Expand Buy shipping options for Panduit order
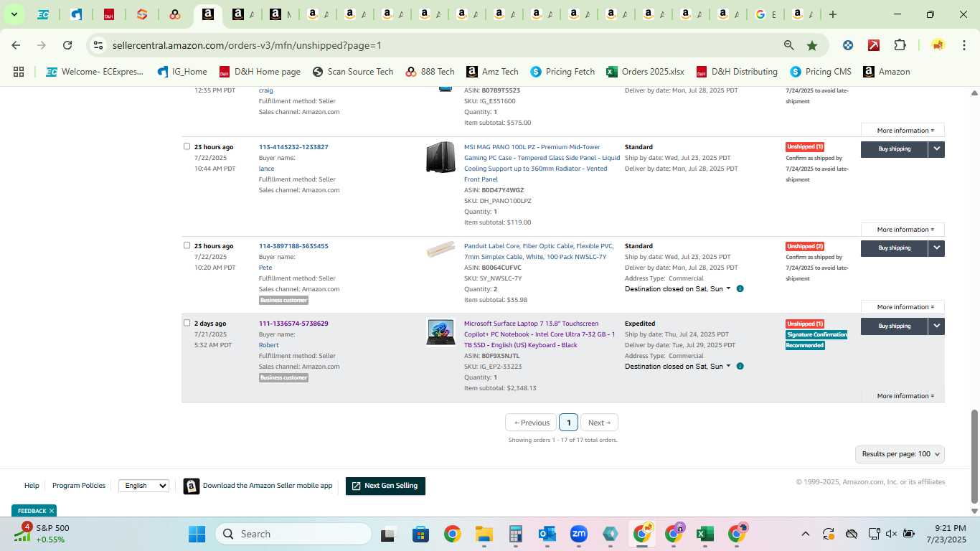980x551 pixels. pyautogui.click(x=936, y=248)
